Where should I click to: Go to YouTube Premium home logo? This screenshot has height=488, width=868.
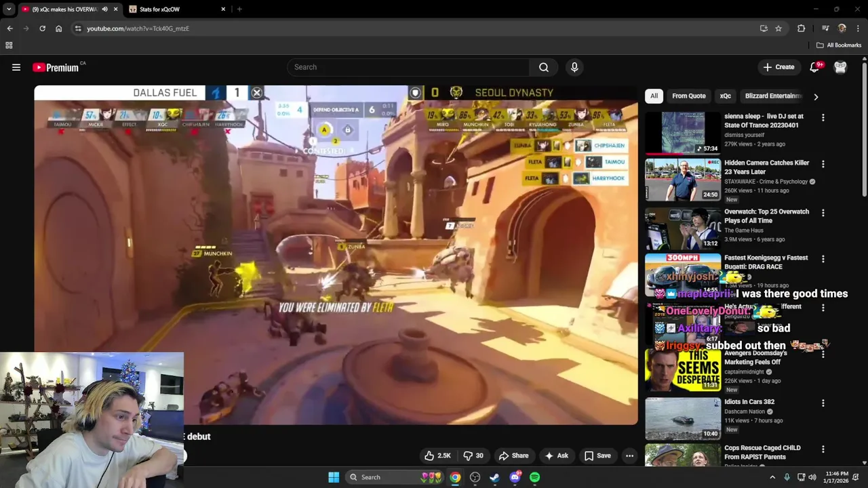tap(56, 67)
